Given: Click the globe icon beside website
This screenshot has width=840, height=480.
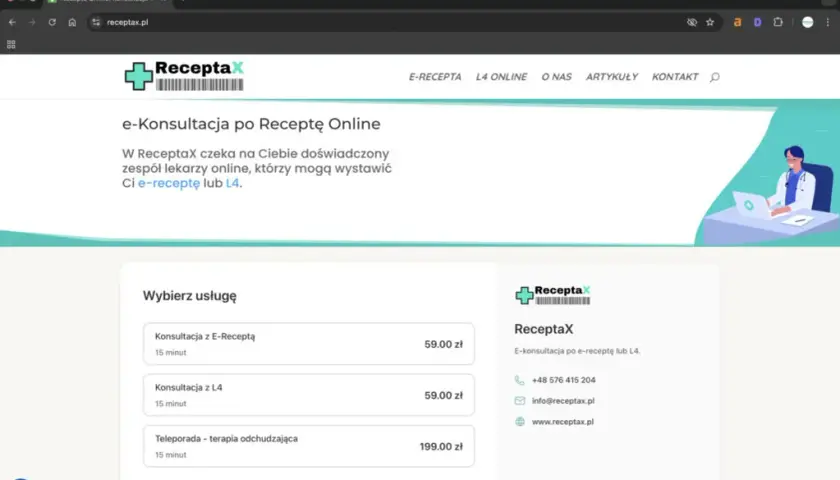Looking at the screenshot, I should coord(520,422).
